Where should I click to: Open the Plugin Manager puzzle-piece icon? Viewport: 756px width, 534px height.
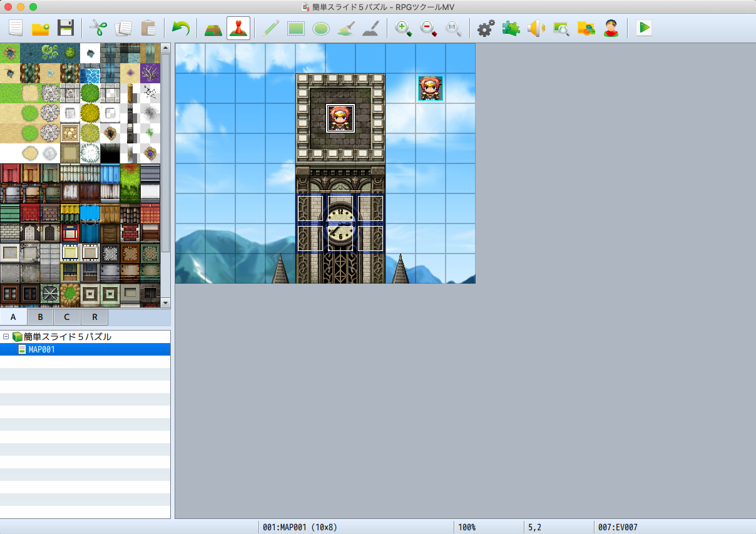(x=511, y=28)
